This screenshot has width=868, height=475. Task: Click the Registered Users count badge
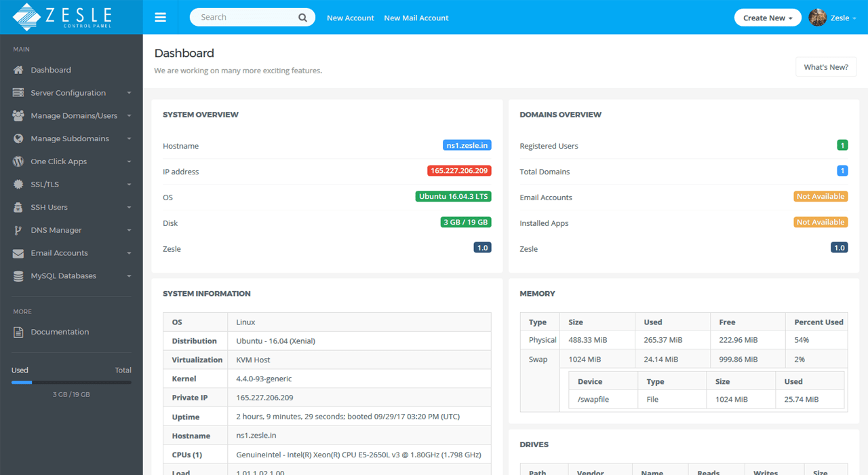coord(843,145)
